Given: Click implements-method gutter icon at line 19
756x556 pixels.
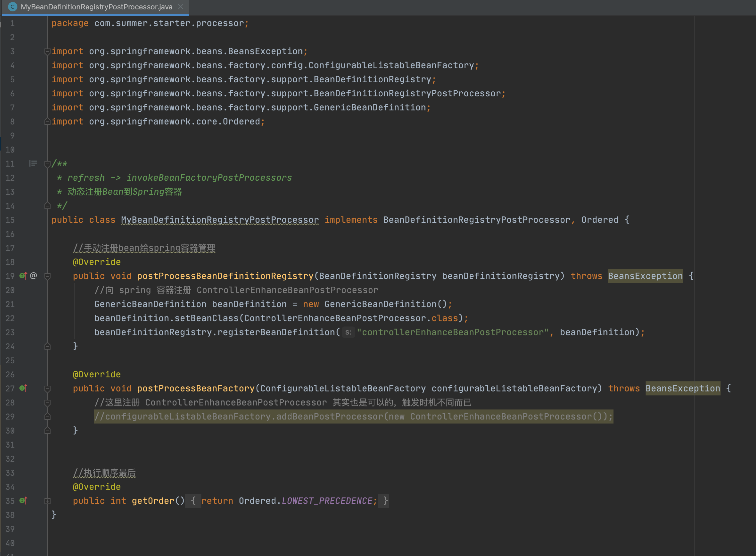Looking at the screenshot, I should point(23,276).
